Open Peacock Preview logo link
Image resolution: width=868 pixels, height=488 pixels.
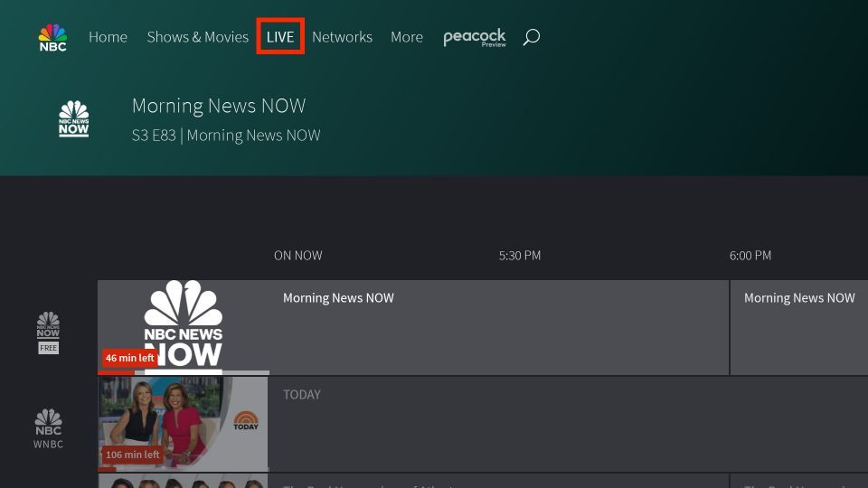coord(475,38)
